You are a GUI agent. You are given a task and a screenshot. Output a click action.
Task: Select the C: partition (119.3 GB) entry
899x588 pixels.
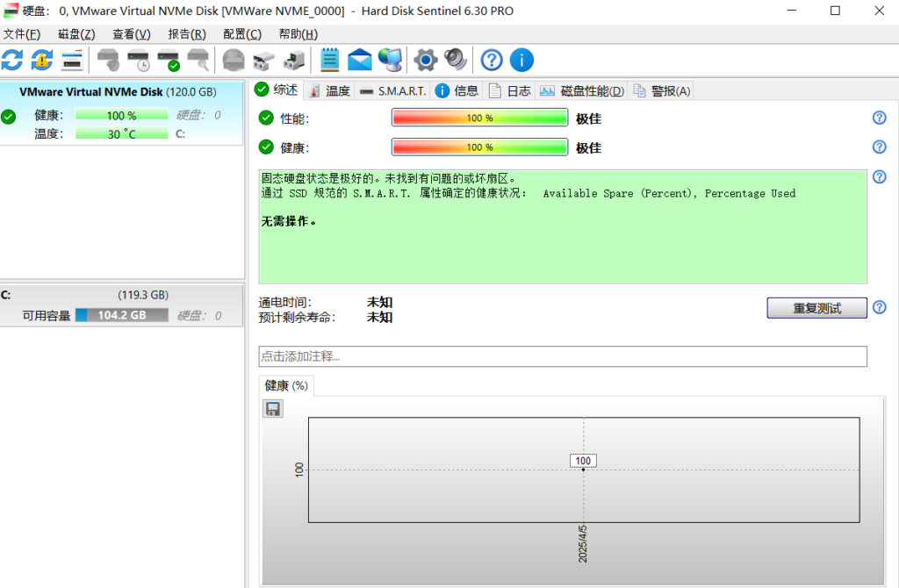121,305
